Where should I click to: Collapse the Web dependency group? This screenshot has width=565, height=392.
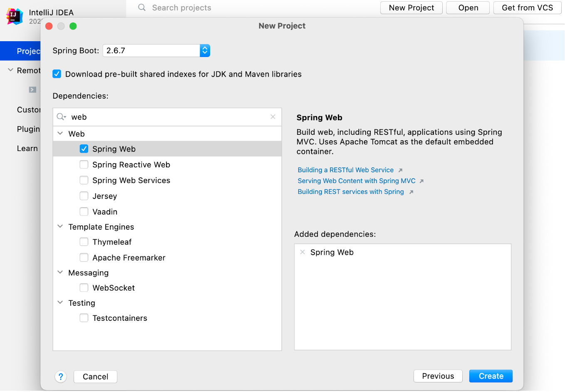click(60, 134)
